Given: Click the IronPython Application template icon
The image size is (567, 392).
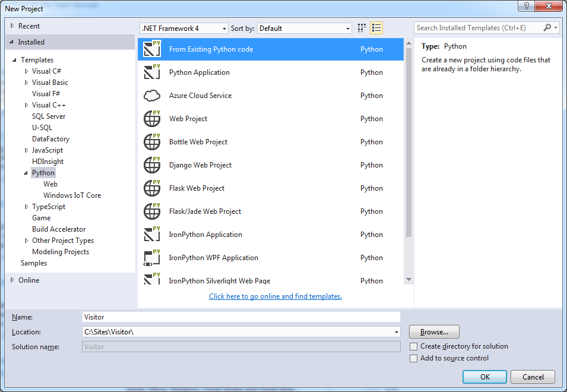Looking at the screenshot, I should (x=152, y=235).
